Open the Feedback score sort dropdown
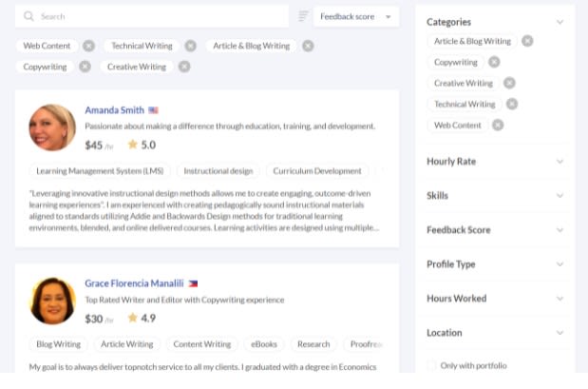Image resolution: width=588 pixels, height=389 pixels. coord(355,16)
